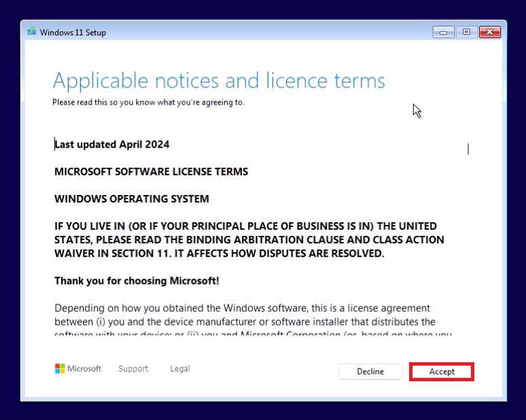This screenshot has width=526, height=420.
Task: Maximize the Windows 11 Setup window
Action: click(466, 32)
